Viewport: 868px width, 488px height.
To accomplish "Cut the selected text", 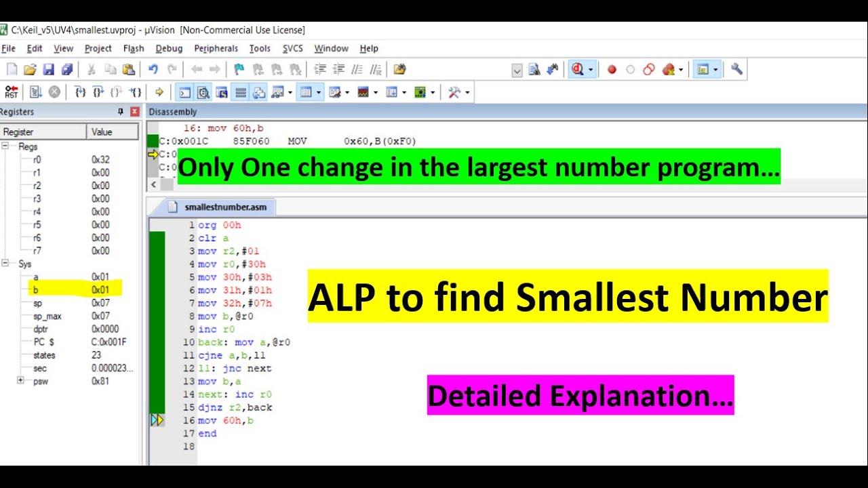I will 92,69.
